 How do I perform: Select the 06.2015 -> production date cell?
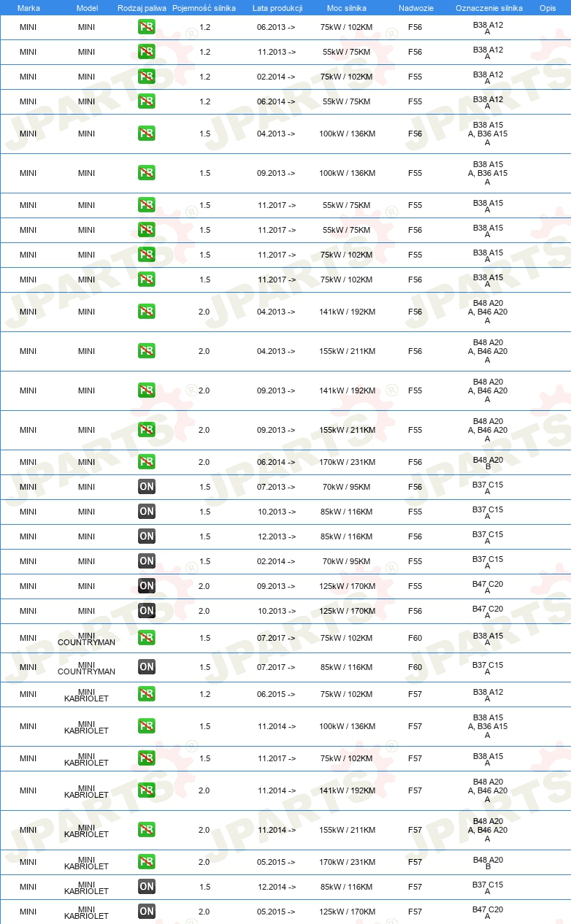pos(277,694)
